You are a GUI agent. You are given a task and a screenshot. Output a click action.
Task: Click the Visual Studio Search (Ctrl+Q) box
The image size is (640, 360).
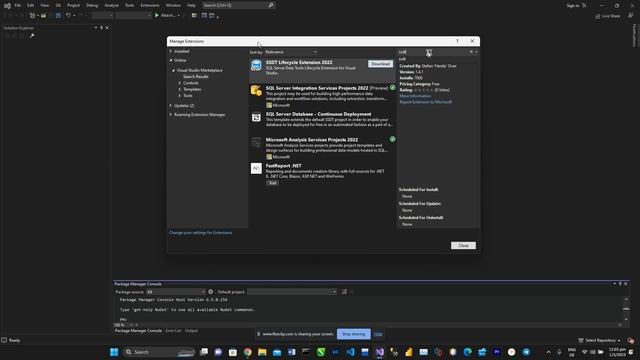coord(238,5)
